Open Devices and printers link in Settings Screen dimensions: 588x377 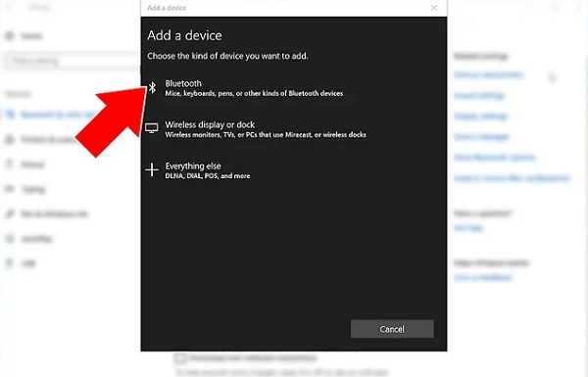tap(488, 74)
